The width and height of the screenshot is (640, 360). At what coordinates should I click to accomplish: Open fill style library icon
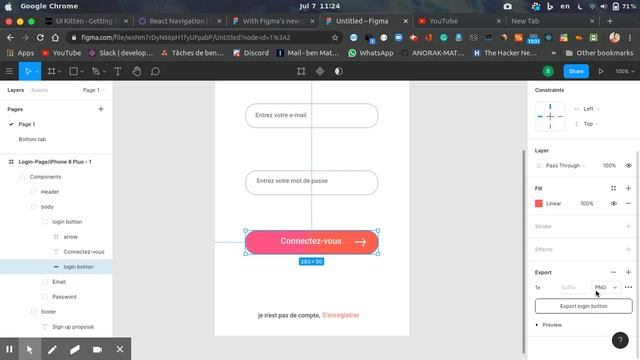[x=613, y=188]
